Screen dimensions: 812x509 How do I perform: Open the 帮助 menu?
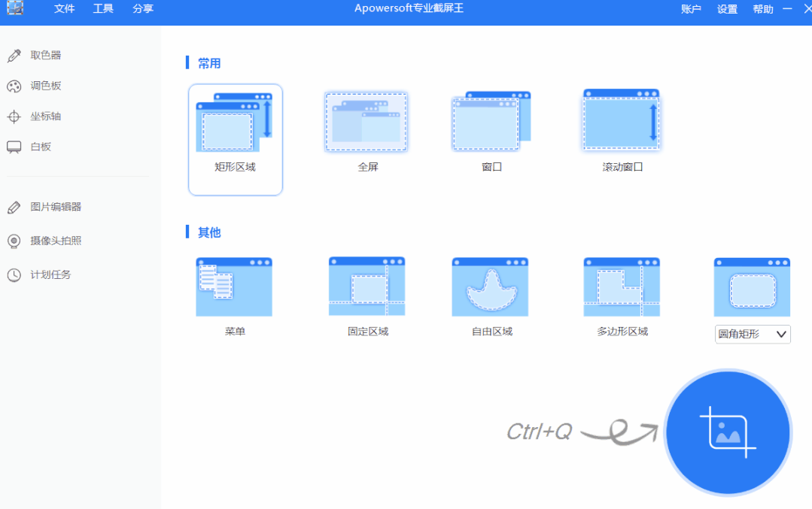click(x=763, y=9)
